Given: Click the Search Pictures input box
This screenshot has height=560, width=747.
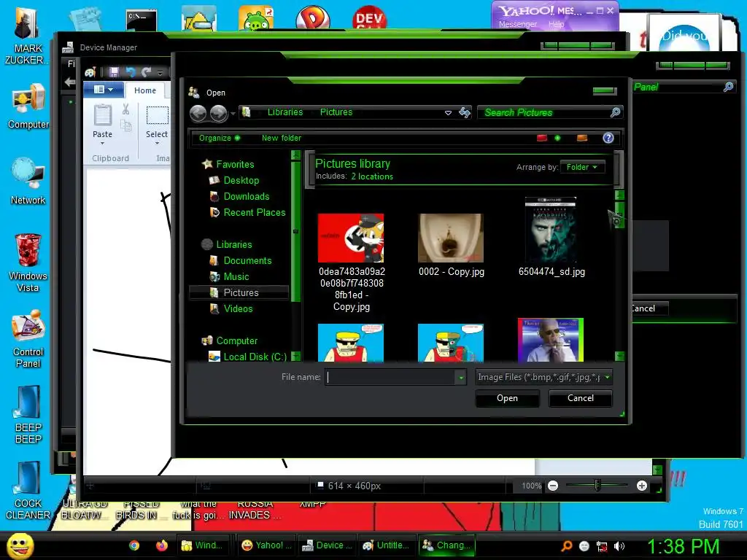Looking at the screenshot, I should pos(544,112).
